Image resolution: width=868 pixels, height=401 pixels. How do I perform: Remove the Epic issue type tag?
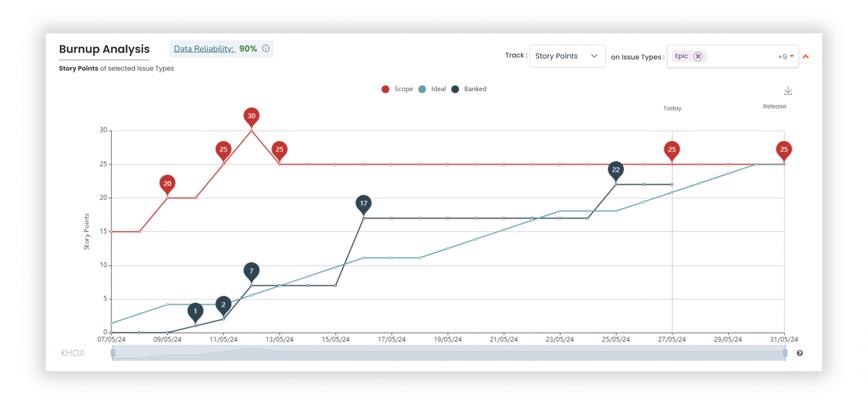698,56
